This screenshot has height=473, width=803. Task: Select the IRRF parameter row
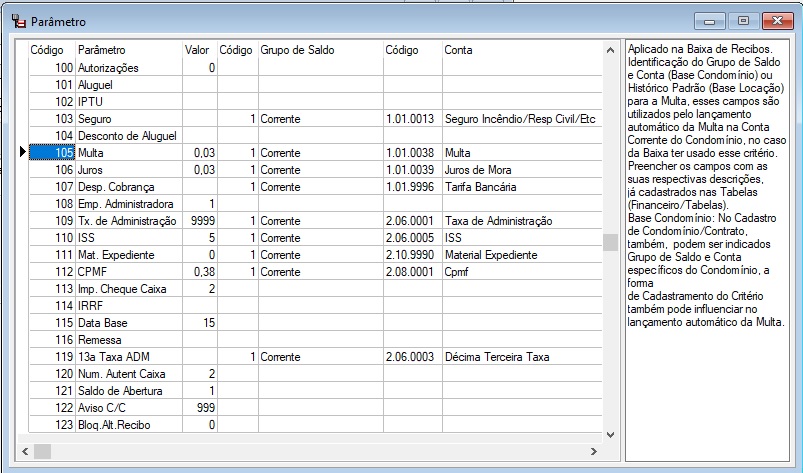tap(315, 306)
